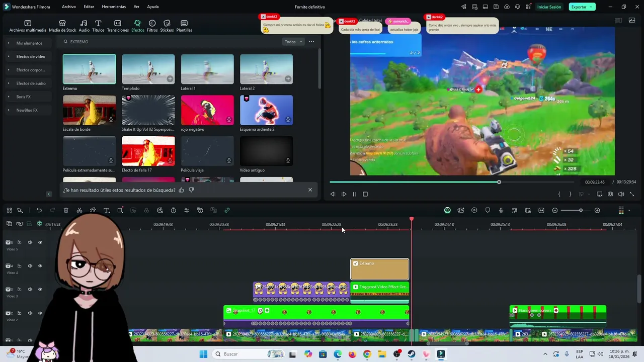Adjust preview volume speaker icon
644x362 pixels.
[x=621, y=194]
